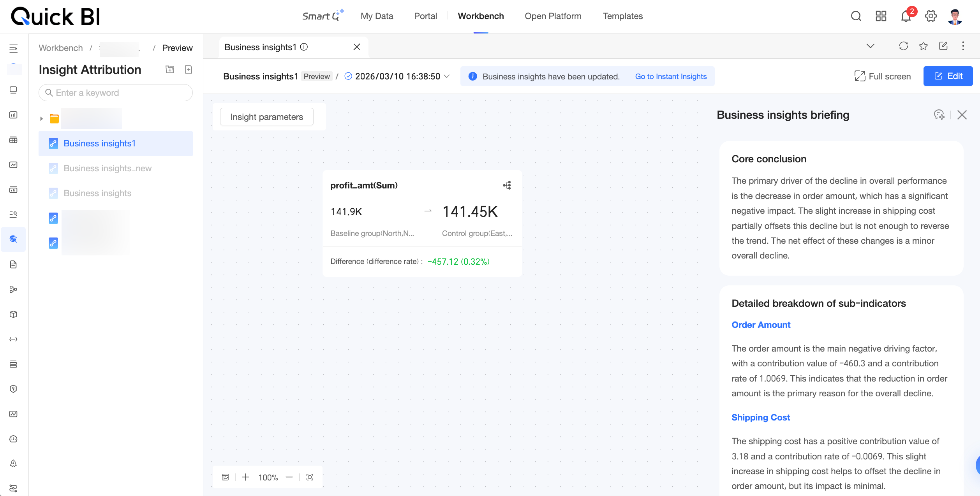
Task: Click the zoom out minus button
Action: (x=289, y=477)
